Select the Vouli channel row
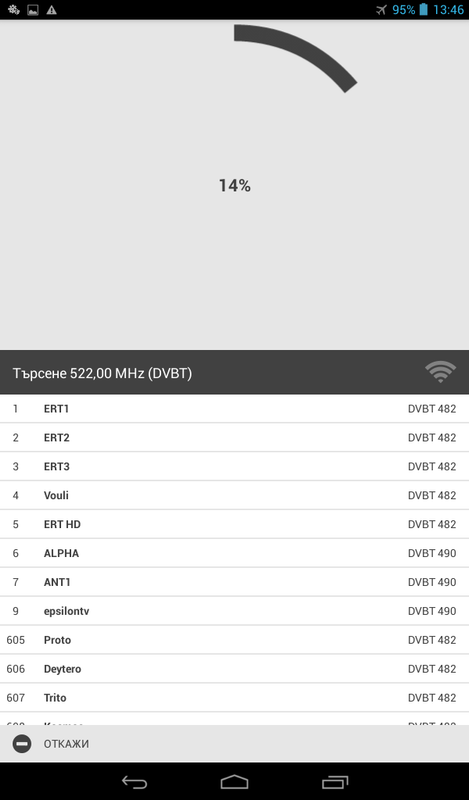 [x=234, y=495]
